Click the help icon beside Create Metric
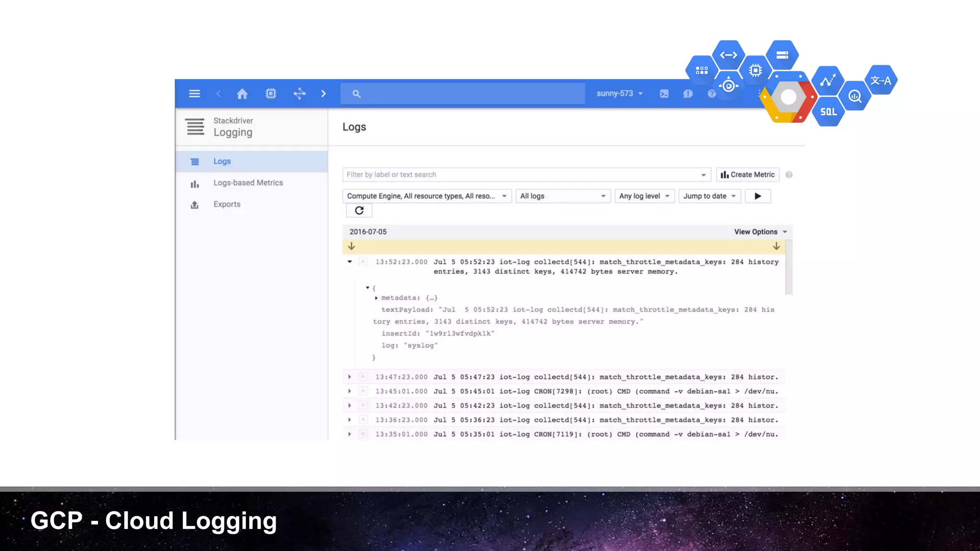 (789, 175)
